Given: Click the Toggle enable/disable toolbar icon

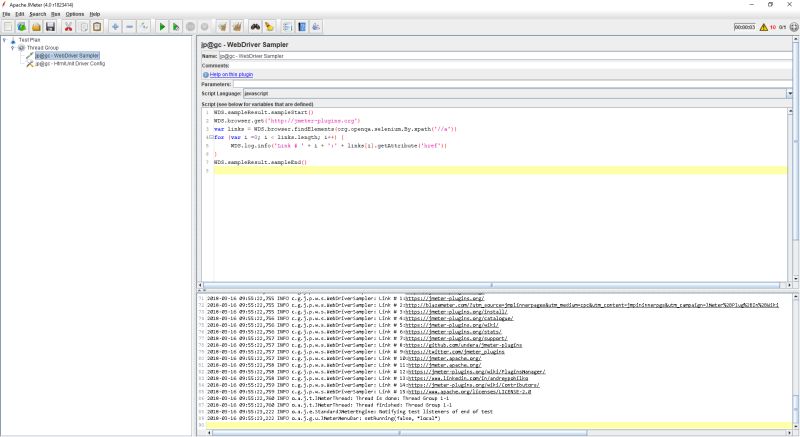Looking at the screenshot, I should (x=144, y=27).
